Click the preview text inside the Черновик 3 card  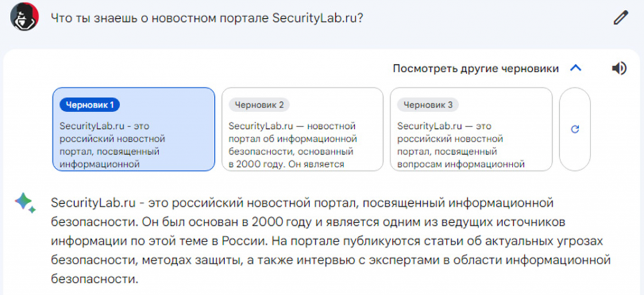pos(461,145)
